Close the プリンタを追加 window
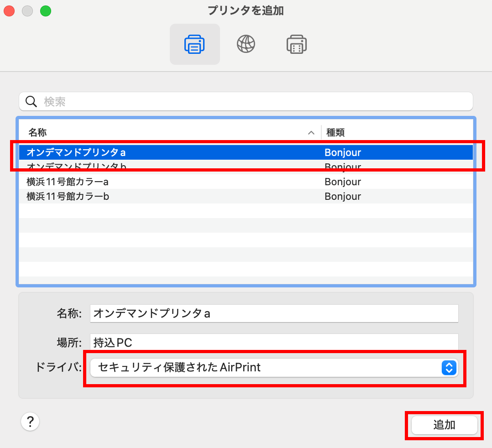This screenshot has height=448, width=492. coord(9,11)
